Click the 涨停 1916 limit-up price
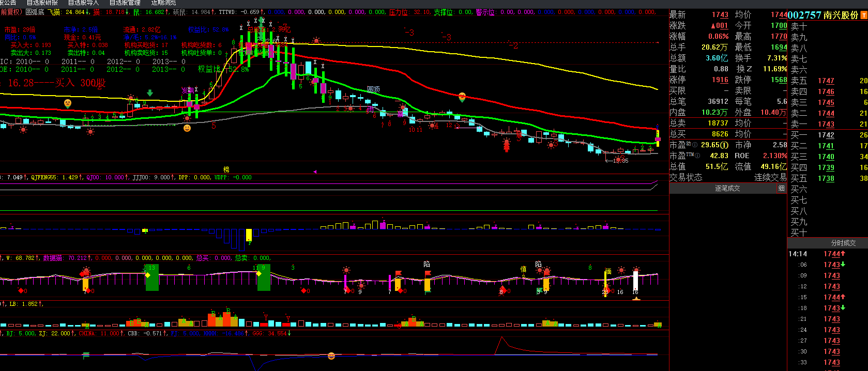Image resolution: width=868 pixels, height=371 pixels. point(720,80)
